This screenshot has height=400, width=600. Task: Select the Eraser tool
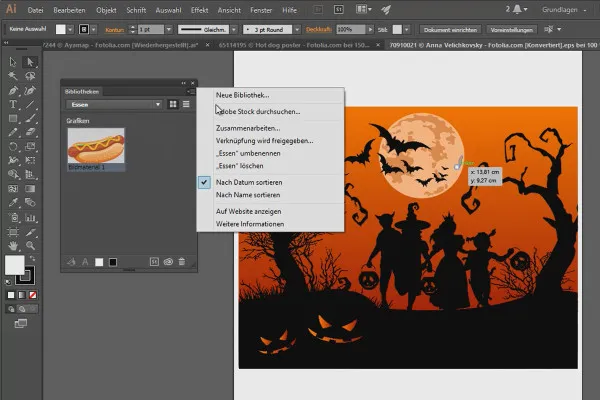pos(30,132)
